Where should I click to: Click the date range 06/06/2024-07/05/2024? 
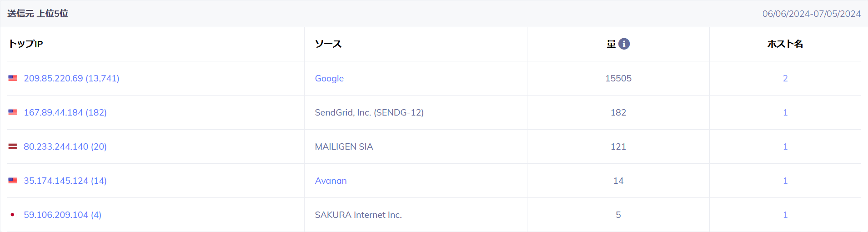tap(812, 14)
